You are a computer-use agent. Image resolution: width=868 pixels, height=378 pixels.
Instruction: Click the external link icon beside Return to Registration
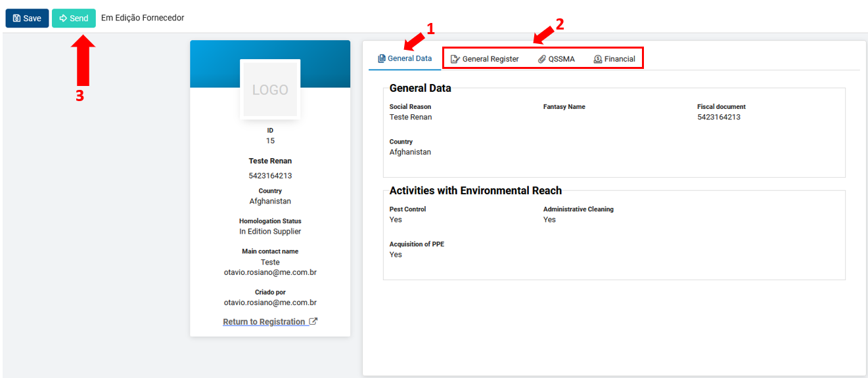(x=313, y=322)
